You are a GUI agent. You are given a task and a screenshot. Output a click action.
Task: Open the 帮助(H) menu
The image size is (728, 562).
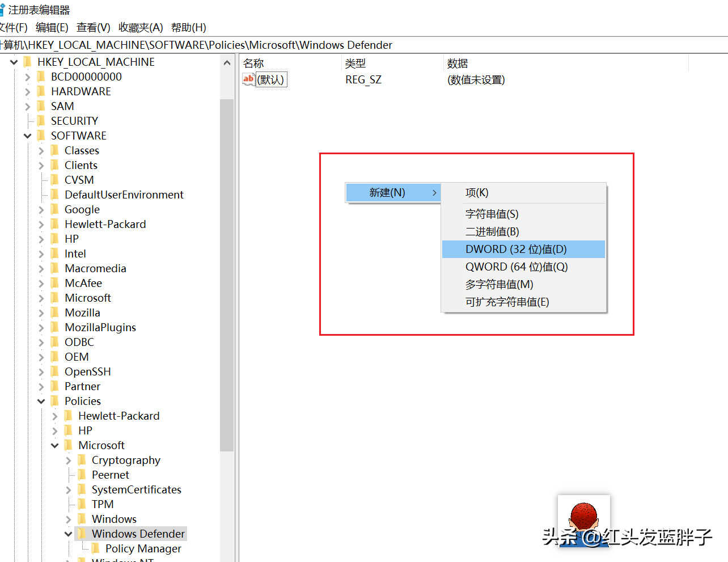[x=189, y=27]
